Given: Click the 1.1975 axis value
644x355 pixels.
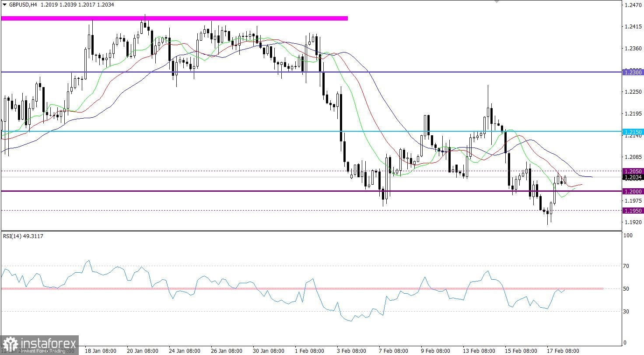Looking at the screenshot, I should click(x=633, y=200).
